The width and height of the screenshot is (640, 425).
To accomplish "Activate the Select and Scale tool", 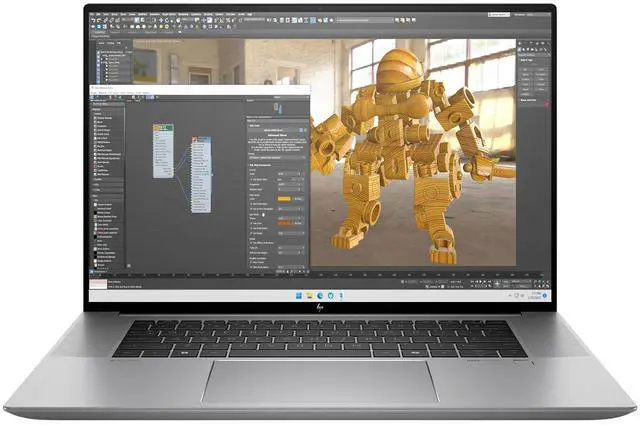I will (x=172, y=20).
